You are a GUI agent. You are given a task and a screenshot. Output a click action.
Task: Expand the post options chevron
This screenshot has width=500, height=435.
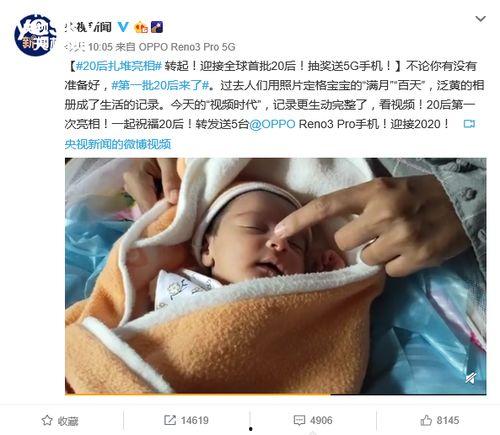(x=480, y=19)
